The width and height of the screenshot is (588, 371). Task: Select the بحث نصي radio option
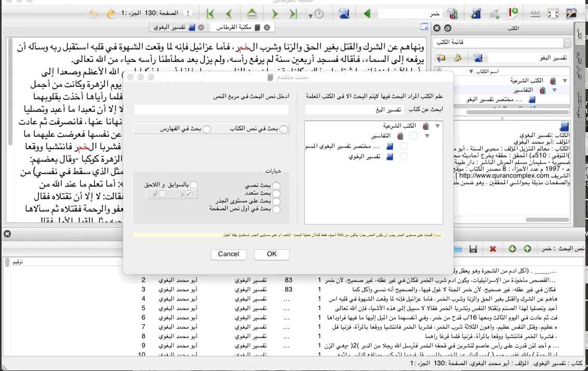coord(276,186)
